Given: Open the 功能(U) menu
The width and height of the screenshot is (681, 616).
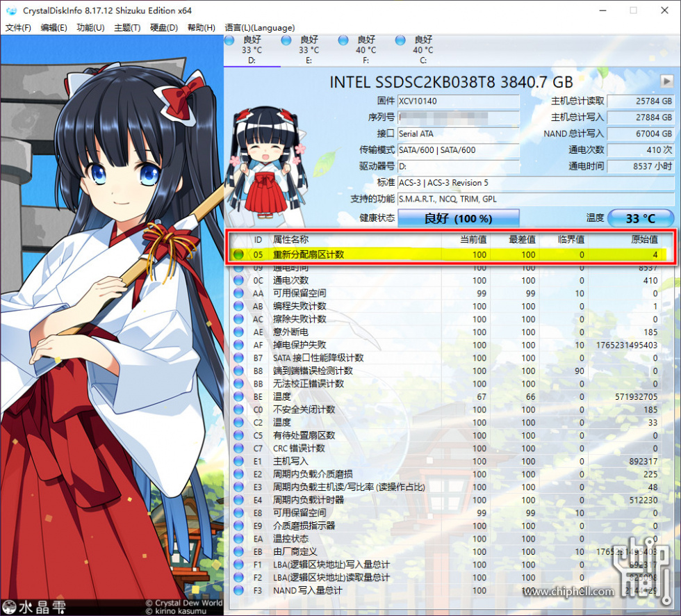Looking at the screenshot, I should (x=90, y=28).
